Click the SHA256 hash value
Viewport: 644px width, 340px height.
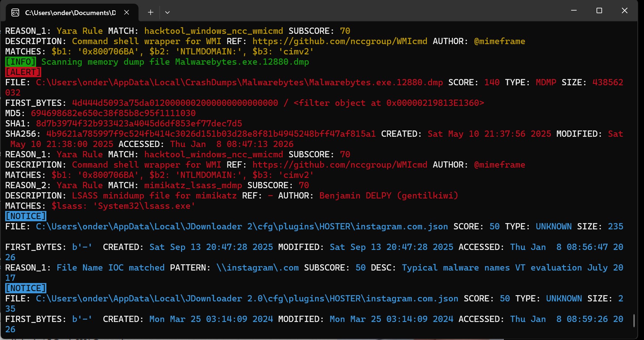click(x=211, y=134)
